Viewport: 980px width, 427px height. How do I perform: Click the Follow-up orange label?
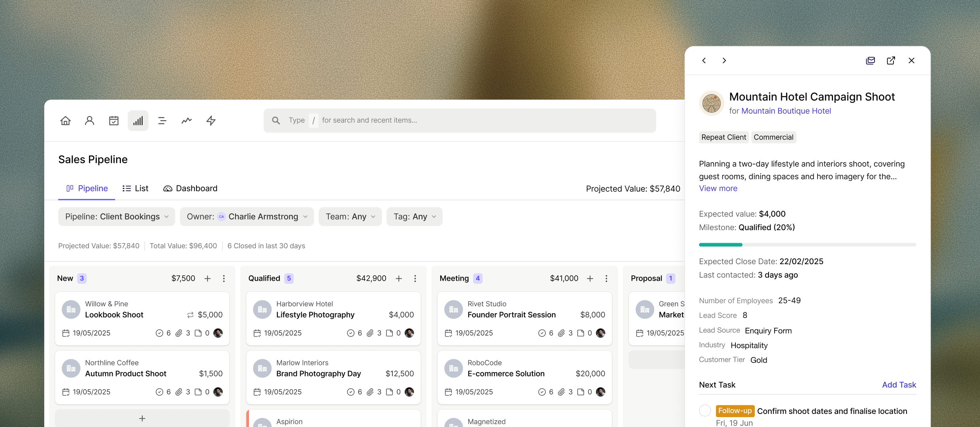pos(735,411)
